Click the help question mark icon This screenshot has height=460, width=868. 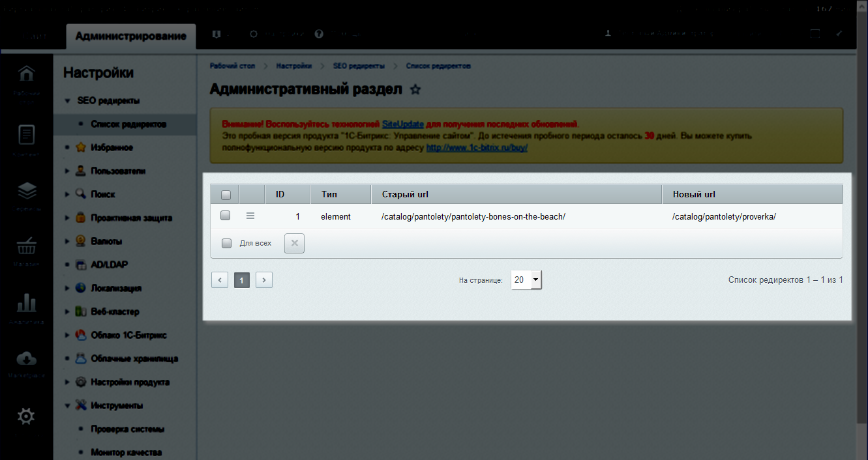(x=319, y=33)
